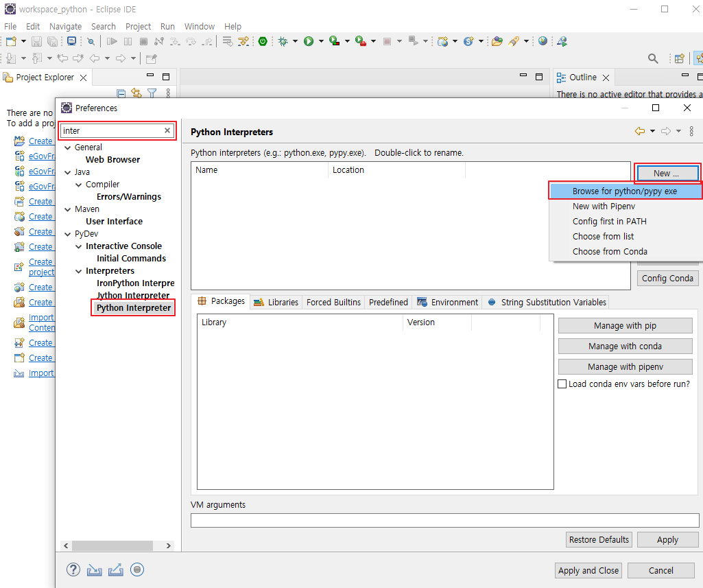
Task: Click the Step Into icon
Action: click(175, 41)
